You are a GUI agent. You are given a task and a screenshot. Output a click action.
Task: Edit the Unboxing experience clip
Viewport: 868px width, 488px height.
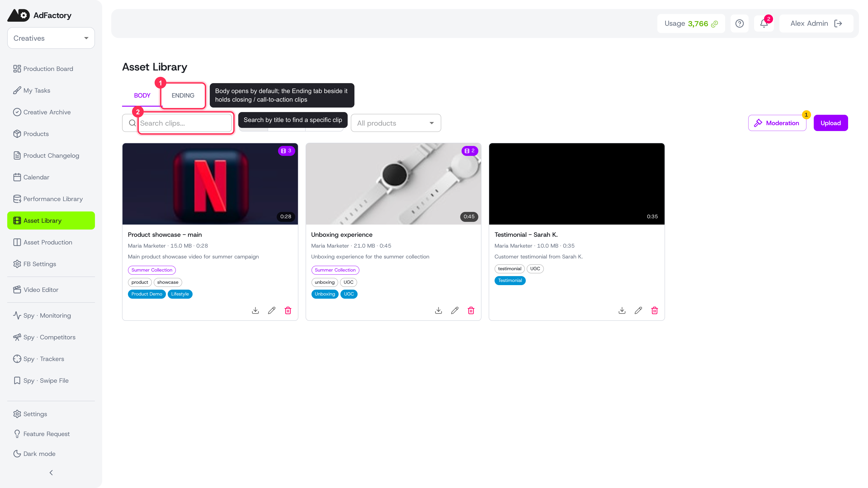[455, 310]
